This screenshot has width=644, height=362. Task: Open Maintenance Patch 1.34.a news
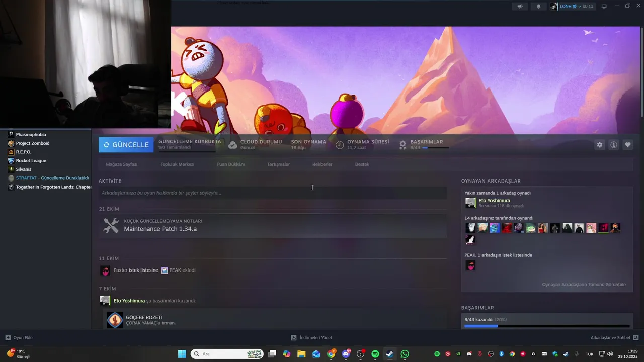point(160,229)
